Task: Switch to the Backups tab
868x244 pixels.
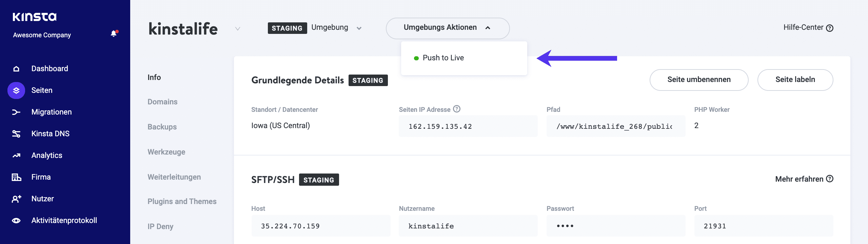Action: coord(162,127)
